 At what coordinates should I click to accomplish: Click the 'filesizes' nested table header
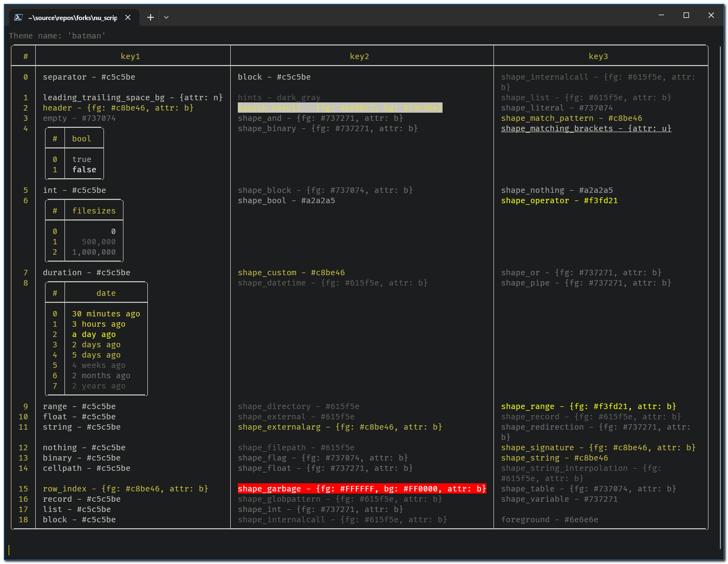tap(94, 211)
